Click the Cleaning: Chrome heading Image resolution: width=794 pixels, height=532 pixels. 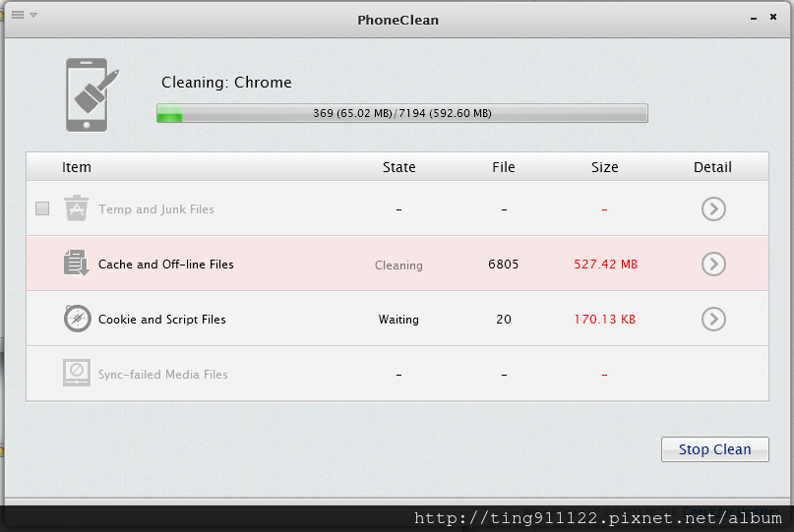coord(226,82)
